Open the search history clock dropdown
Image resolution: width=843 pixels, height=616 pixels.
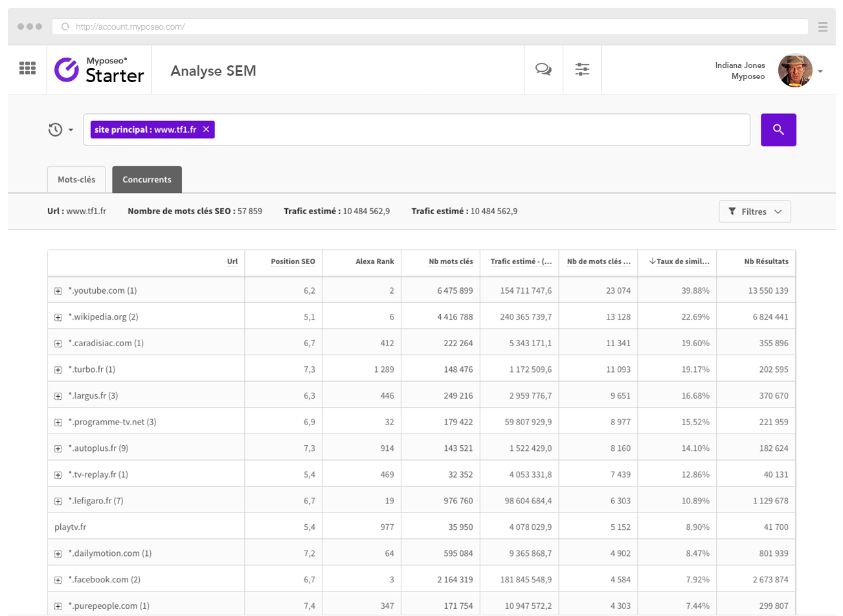click(x=61, y=129)
